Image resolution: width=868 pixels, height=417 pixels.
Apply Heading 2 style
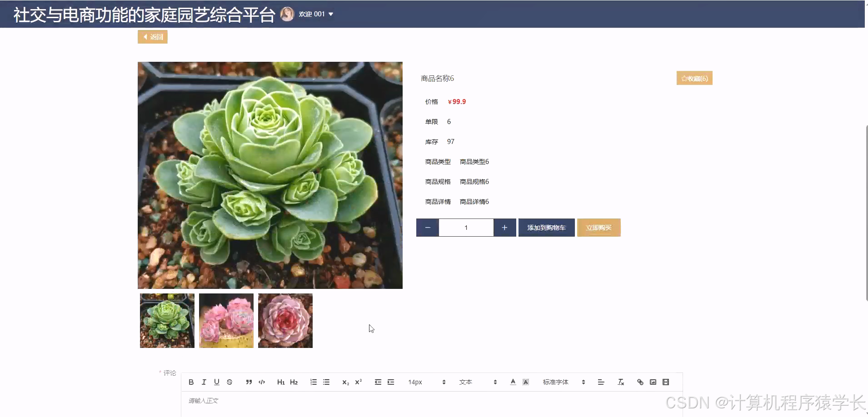pyautogui.click(x=294, y=382)
